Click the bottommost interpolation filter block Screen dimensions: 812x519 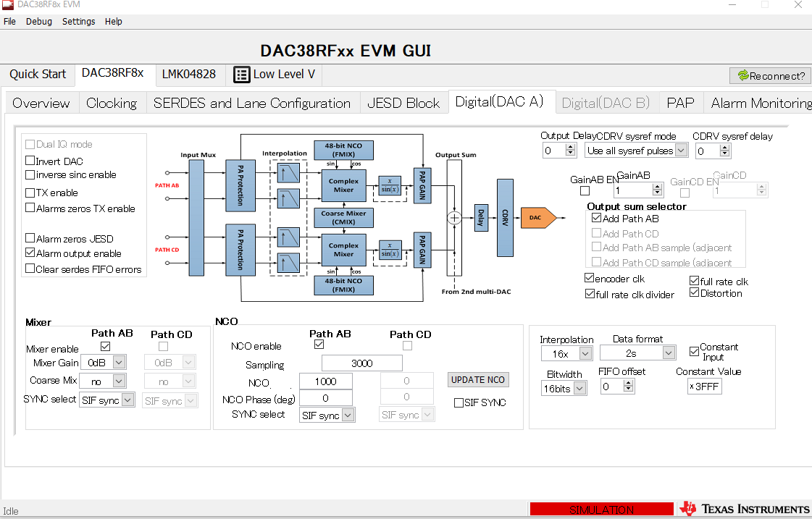[288, 263]
